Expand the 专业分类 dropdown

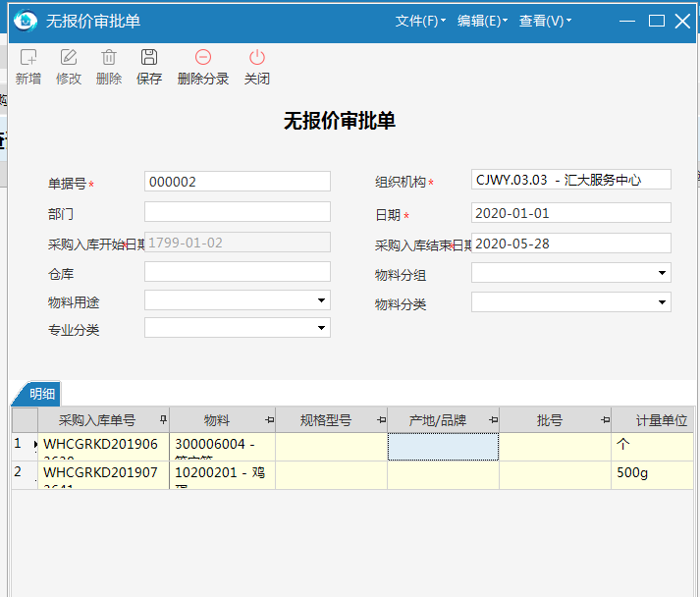[321, 328]
